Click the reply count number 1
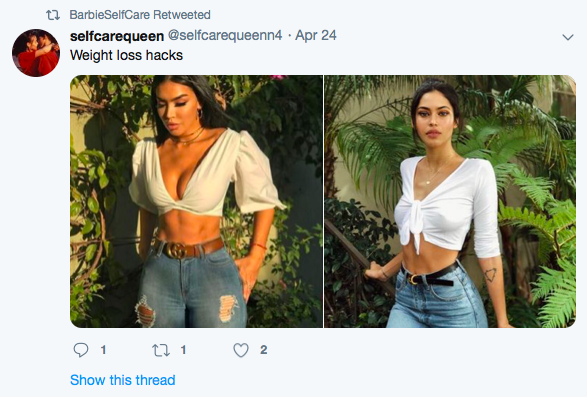Screen dimensions: 587x397 (103, 350)
